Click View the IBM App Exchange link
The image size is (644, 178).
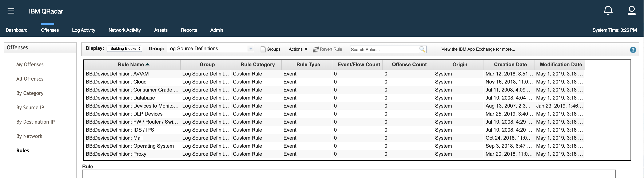click(478, 49)
